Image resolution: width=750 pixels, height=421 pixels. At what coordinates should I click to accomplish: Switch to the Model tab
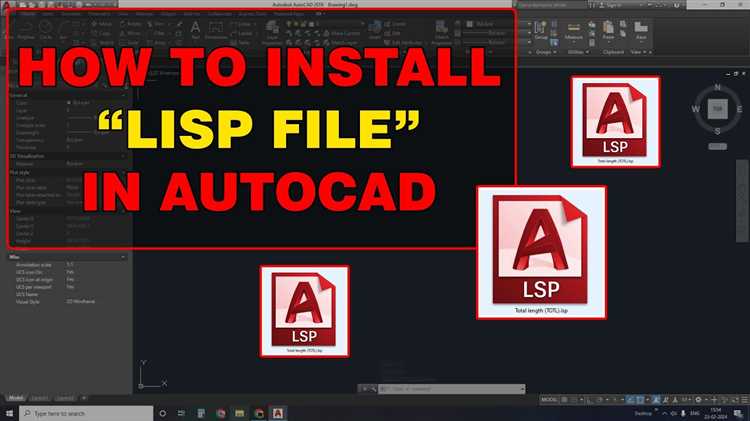[x=16, y=398]
